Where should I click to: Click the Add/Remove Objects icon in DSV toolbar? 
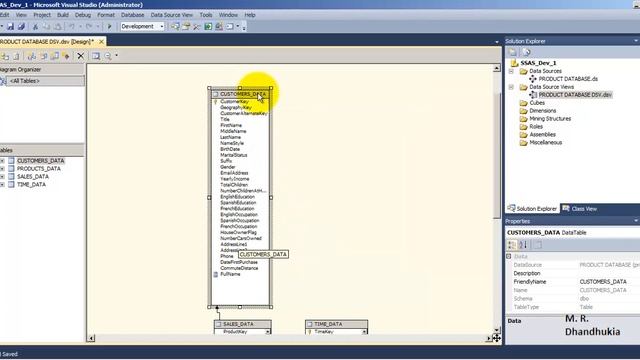pos(5,56)
